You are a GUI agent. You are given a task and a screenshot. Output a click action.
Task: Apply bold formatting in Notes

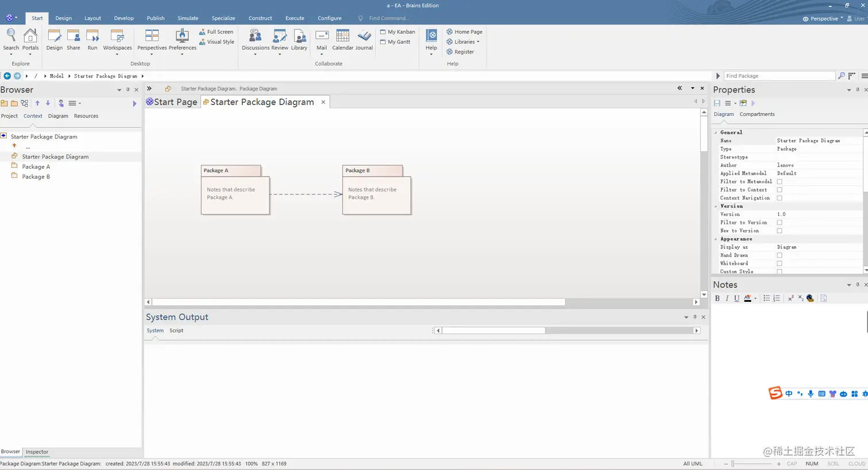(717, 298)
